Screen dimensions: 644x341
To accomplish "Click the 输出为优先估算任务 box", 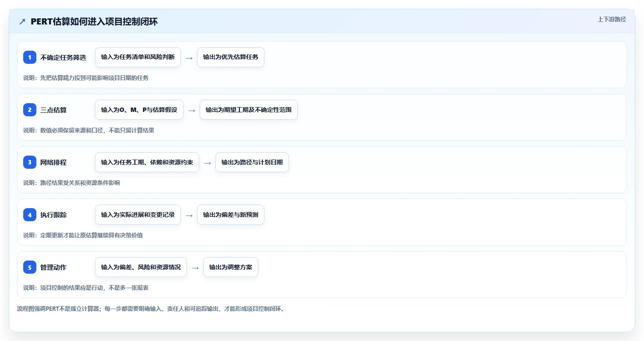I will (231, 57).
